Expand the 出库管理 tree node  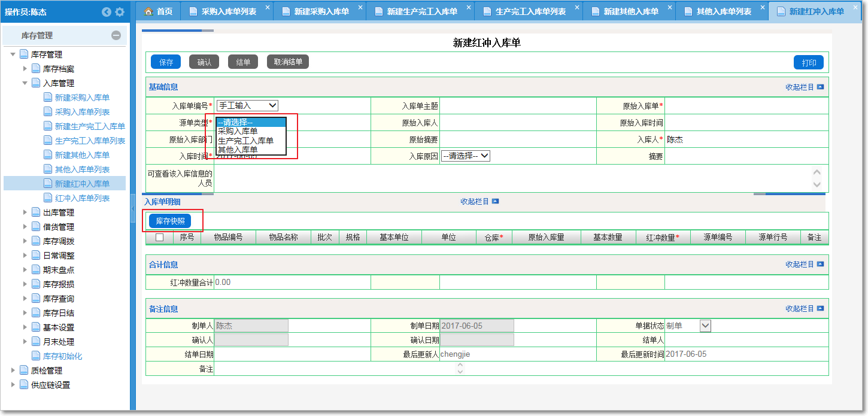point(25,212)
